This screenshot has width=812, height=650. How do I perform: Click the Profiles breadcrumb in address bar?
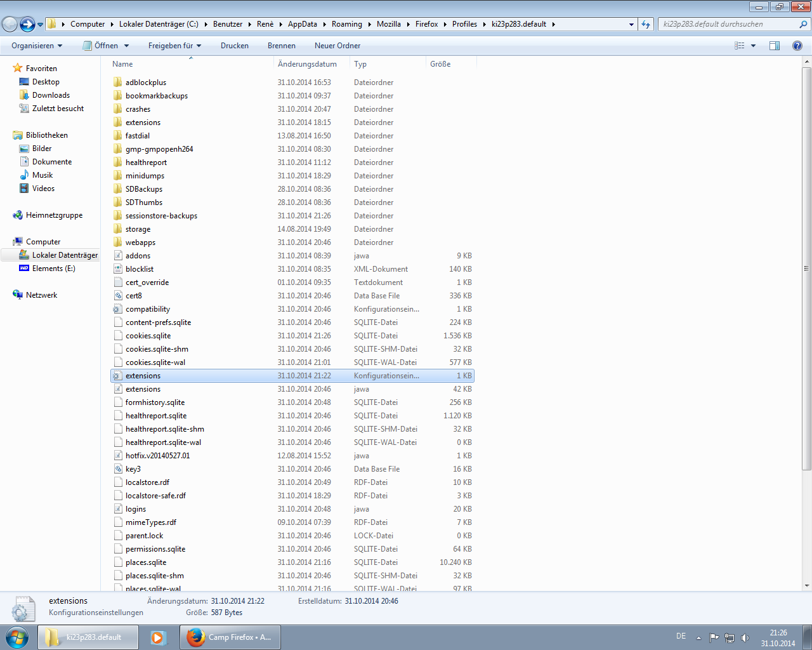(464, 24)
